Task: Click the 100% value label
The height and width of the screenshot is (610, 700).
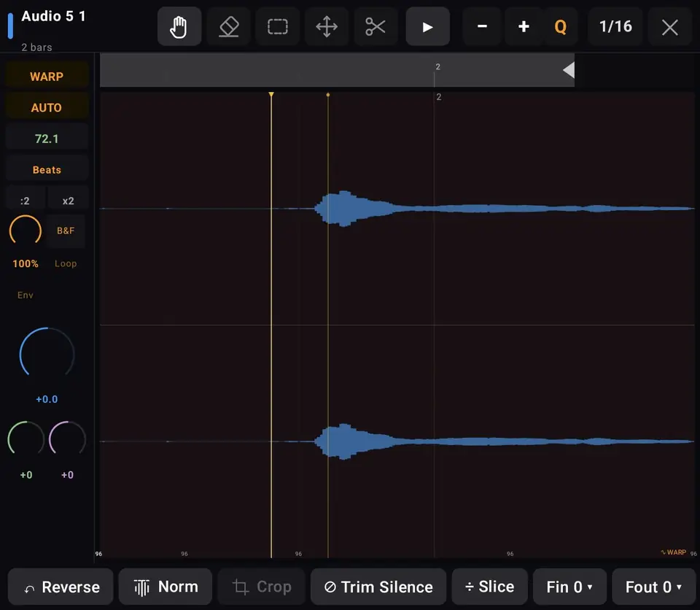Action: point(26,263)
